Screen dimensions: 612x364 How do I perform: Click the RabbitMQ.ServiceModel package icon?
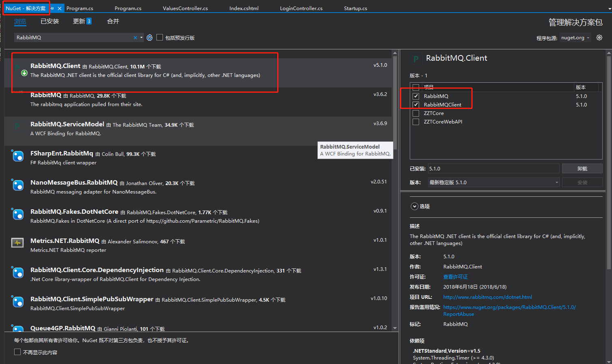coord(17,126)
